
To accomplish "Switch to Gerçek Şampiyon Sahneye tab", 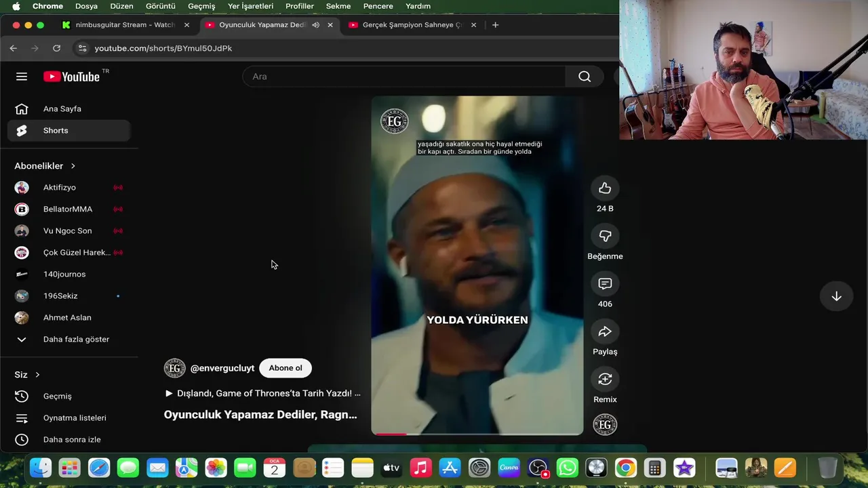I will point(412,25).
